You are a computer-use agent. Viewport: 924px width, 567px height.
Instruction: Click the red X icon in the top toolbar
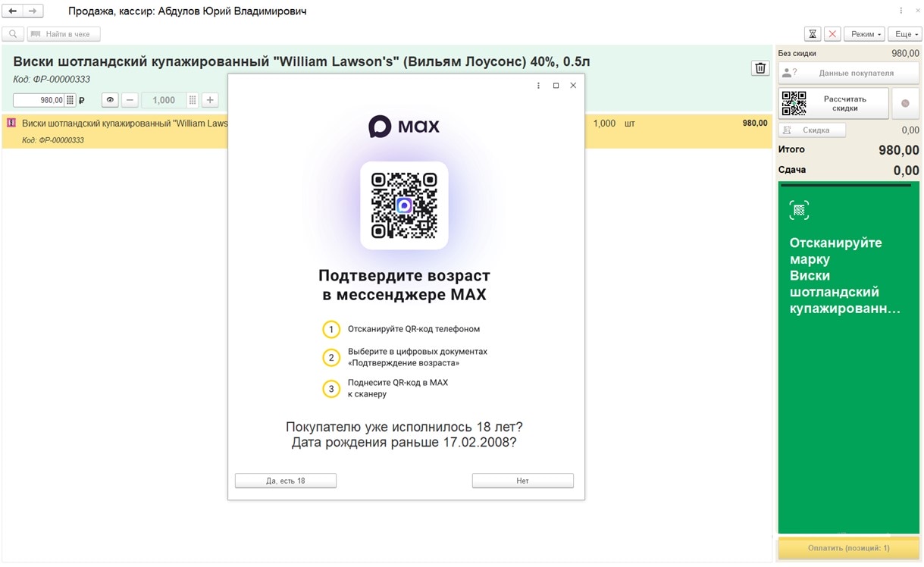[832, 33]
